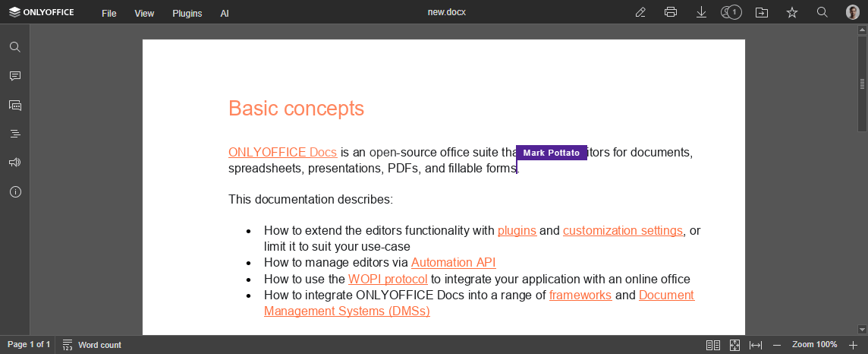The height and width of the screenshot is (354, 868).
Task: Click the Word count button
Action: pos(92,345)
